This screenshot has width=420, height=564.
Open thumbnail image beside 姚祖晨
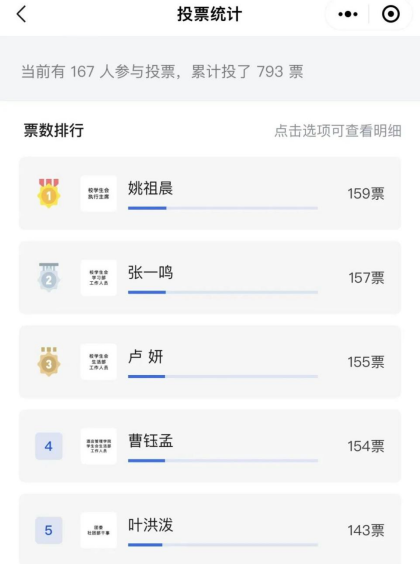pos(99,194)
